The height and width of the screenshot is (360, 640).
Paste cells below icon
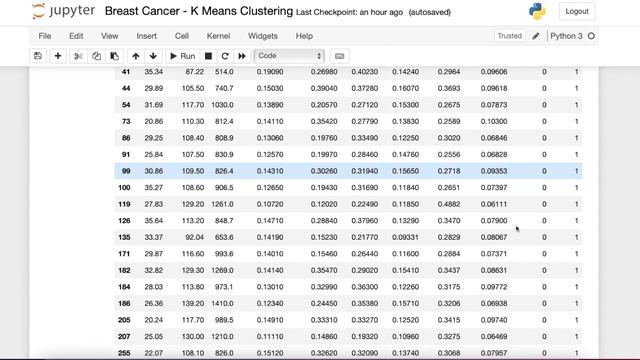(114, 56)
